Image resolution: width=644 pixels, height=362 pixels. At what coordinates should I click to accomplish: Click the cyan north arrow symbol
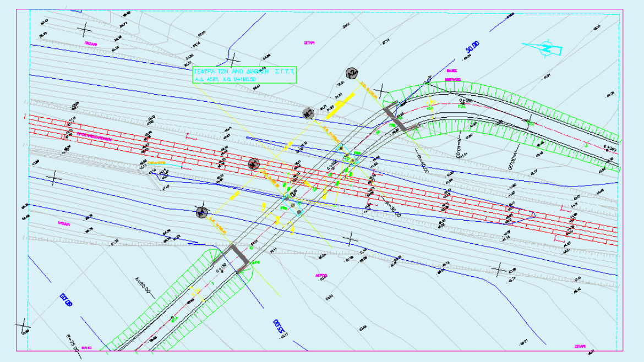point(544,48)
